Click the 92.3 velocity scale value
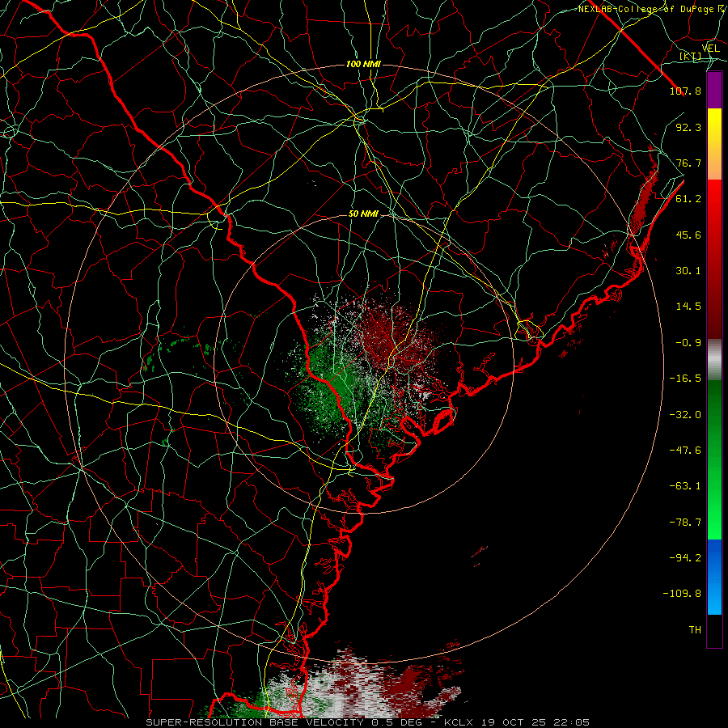The image size is (728, 728). tap(688, 127)
